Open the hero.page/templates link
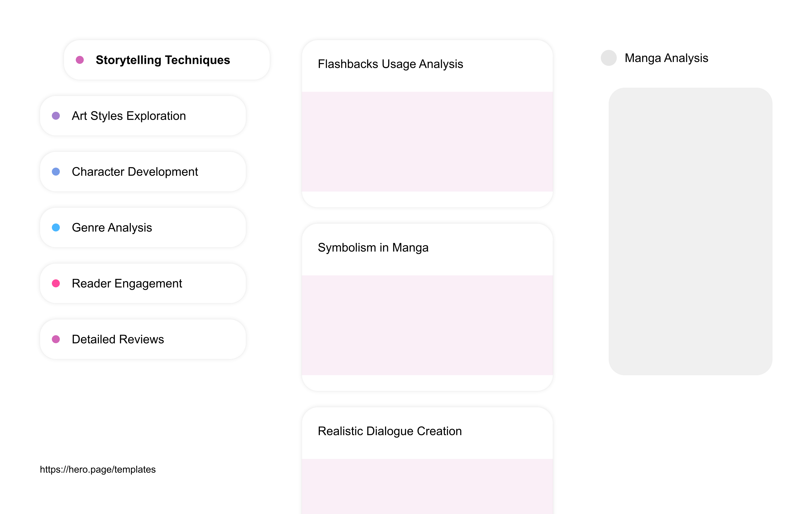Viewport: 812px width, 514px height. 98,470
